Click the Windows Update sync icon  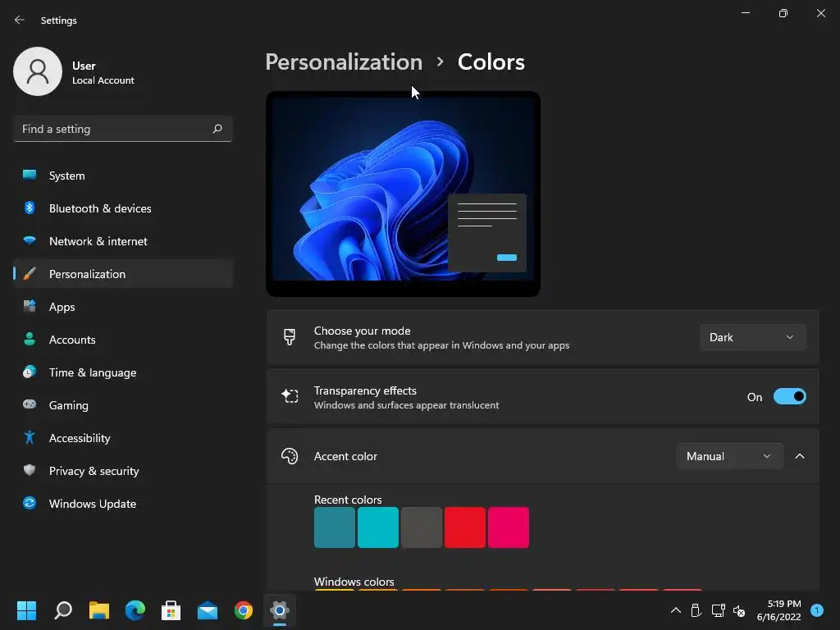pos(30,503)
